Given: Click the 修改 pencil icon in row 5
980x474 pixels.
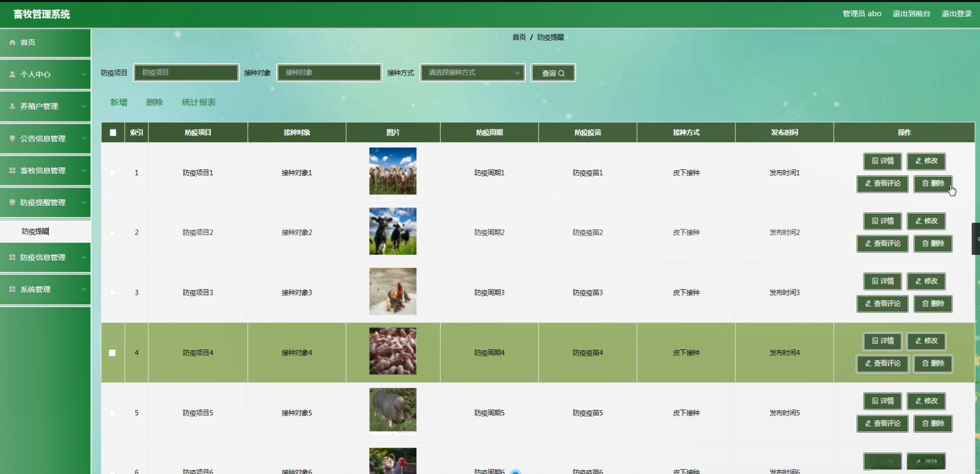Looking at the screenshot, I should point(918,401).
